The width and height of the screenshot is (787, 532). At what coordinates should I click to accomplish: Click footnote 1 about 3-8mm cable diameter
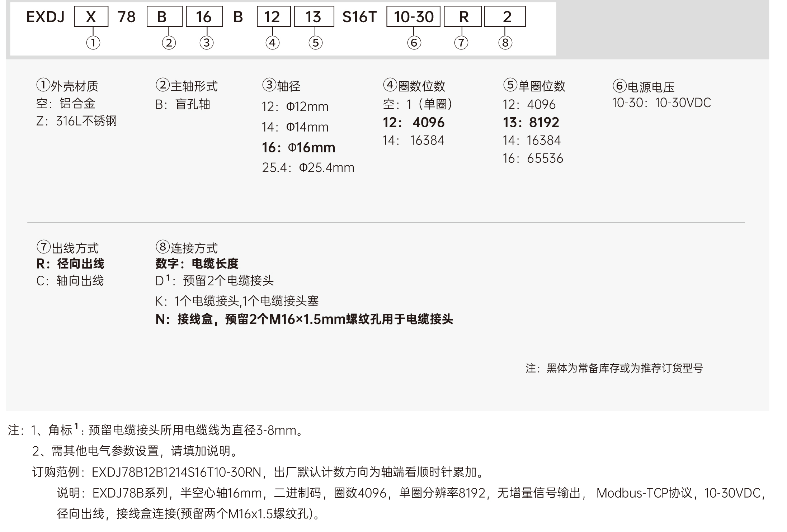pyautogui.click(x=168, y=430)
